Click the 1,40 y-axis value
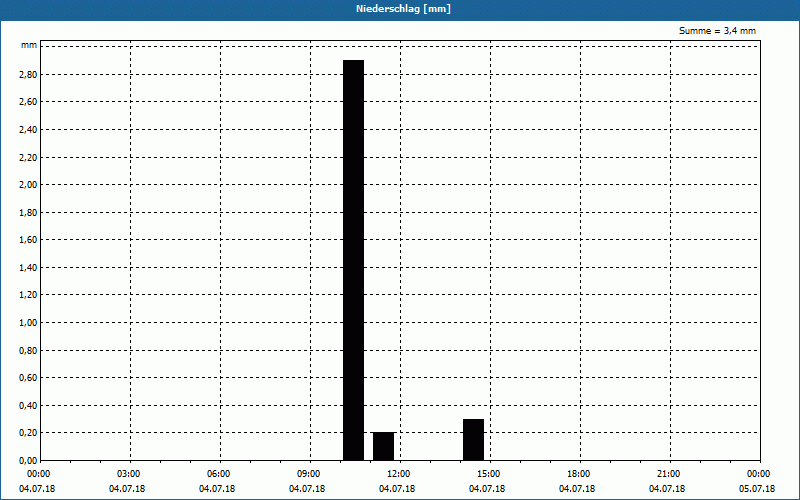The image size is (800, 500). pyautogui.click(x=28, y=267)
